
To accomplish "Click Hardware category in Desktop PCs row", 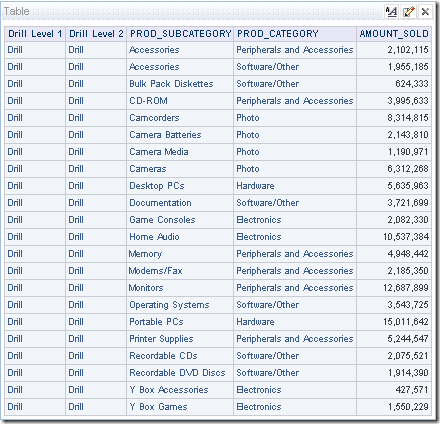I will click(255, 186).
